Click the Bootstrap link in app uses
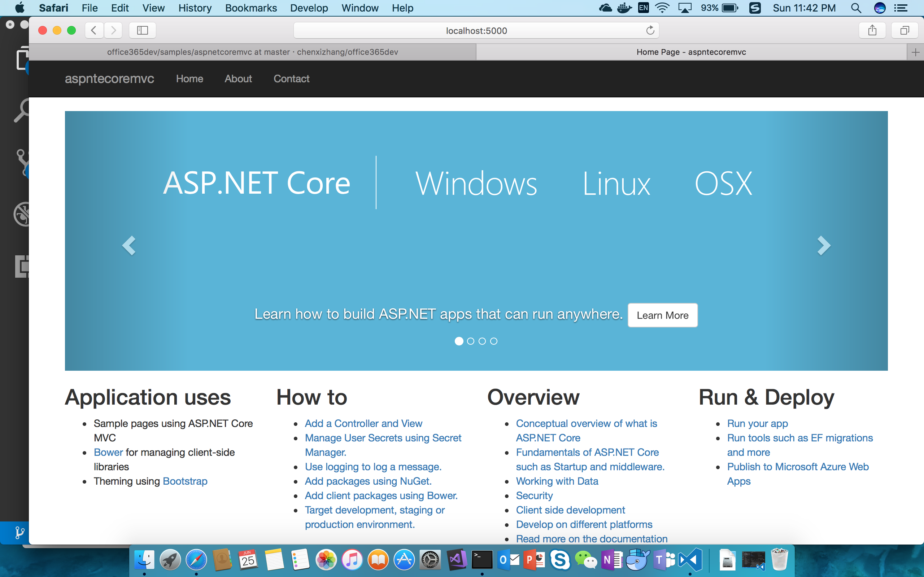Image resolution: width=924 pixels, height=577 pixels. click(184, 481)
